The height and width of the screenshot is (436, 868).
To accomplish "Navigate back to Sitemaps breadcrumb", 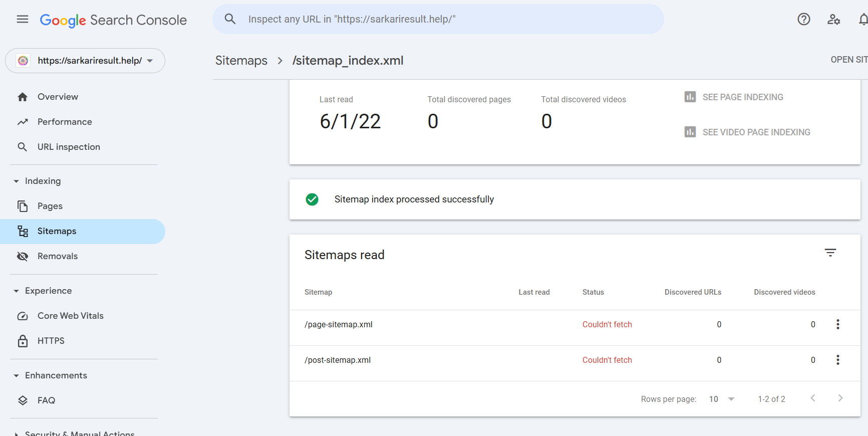I will click(x=241, y=61).
